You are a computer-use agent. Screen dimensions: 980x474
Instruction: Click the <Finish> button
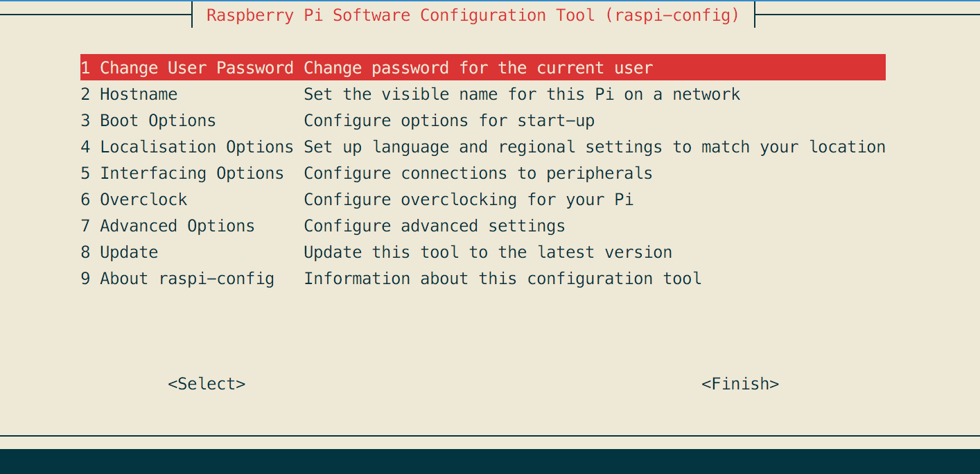coord(740,384)
